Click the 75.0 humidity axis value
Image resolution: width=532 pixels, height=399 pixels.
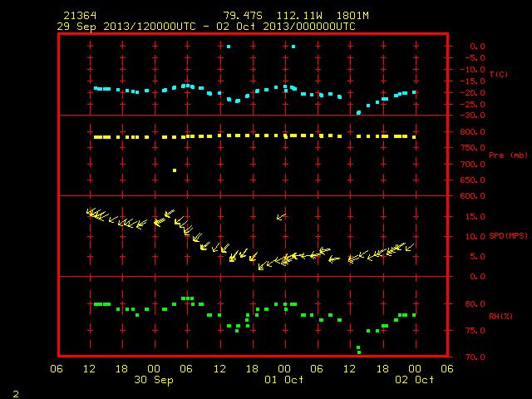pyautogui.click(x=475, y=331)
